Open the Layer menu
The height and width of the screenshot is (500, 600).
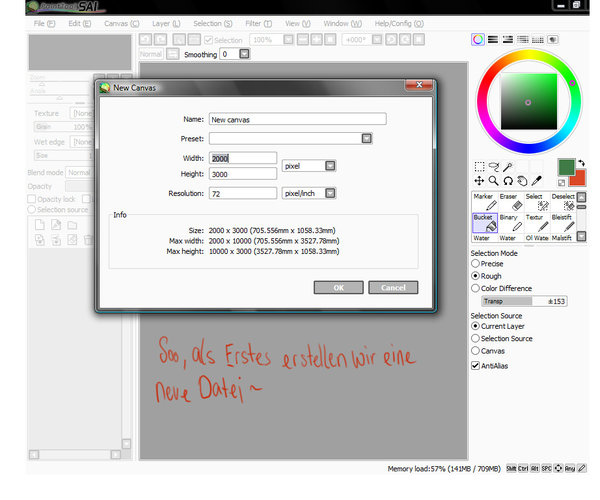tap(166, 23)
